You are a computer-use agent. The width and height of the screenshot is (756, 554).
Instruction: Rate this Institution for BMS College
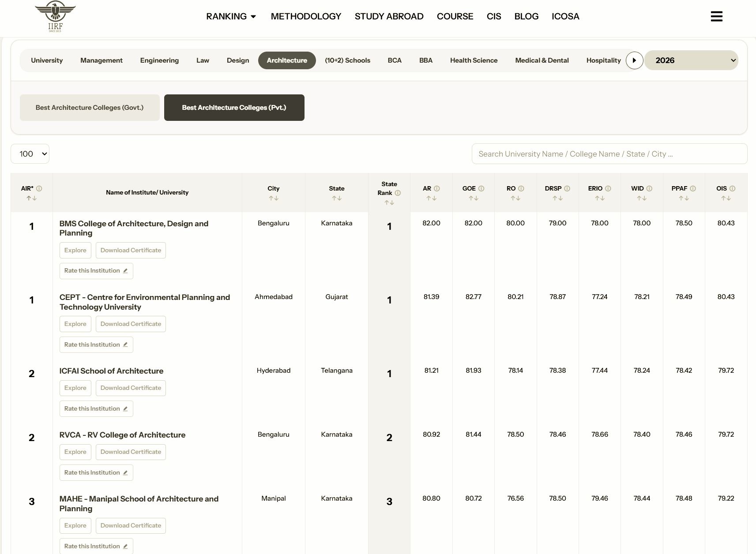(x=96, y=271)
